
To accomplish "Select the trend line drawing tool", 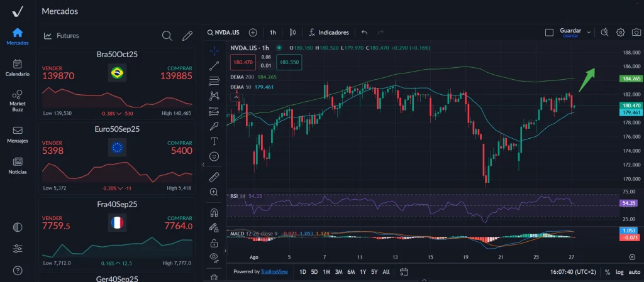I will point(214,65).
